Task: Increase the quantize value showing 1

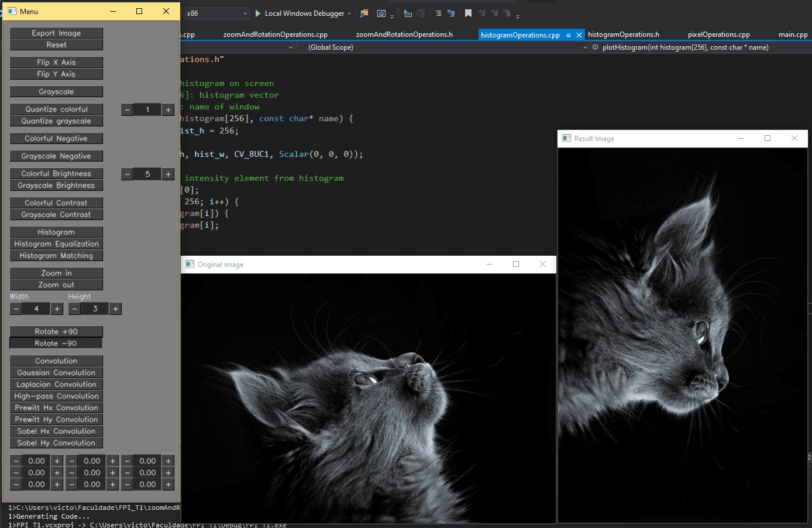Action: tap(168, 109)
